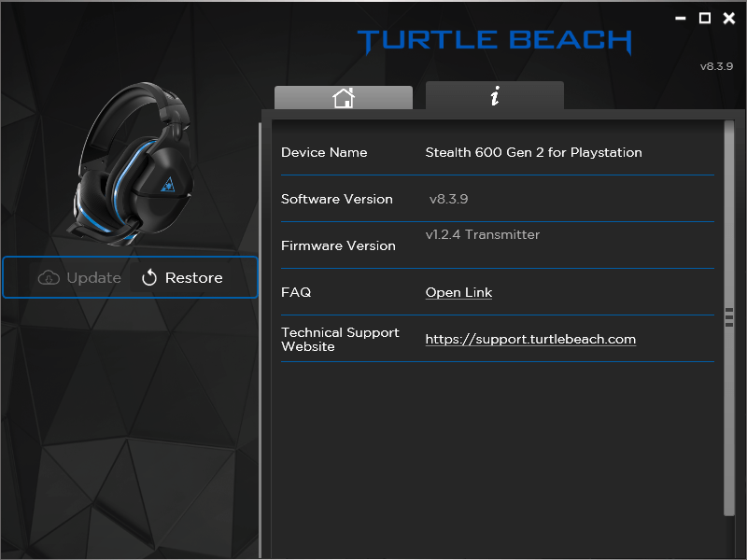Visit https://support.turtlebeach.com link
This screenshot has height=560, width=747.
530,339
